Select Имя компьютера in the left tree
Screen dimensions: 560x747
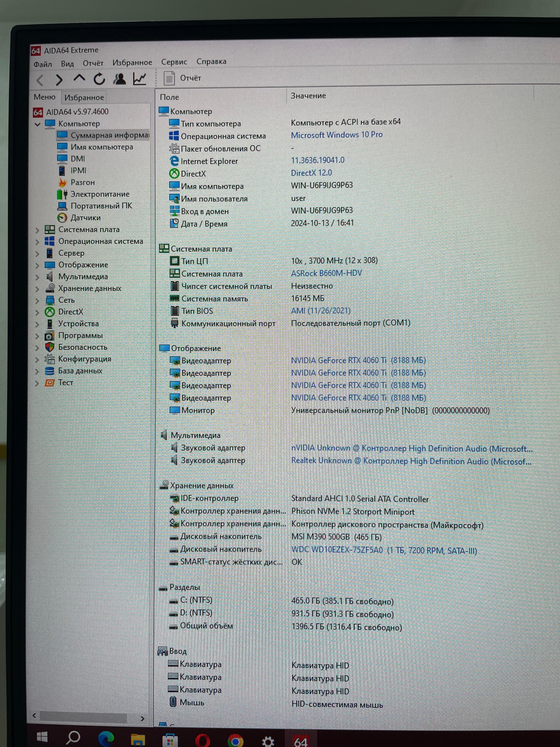coord(95,147)
